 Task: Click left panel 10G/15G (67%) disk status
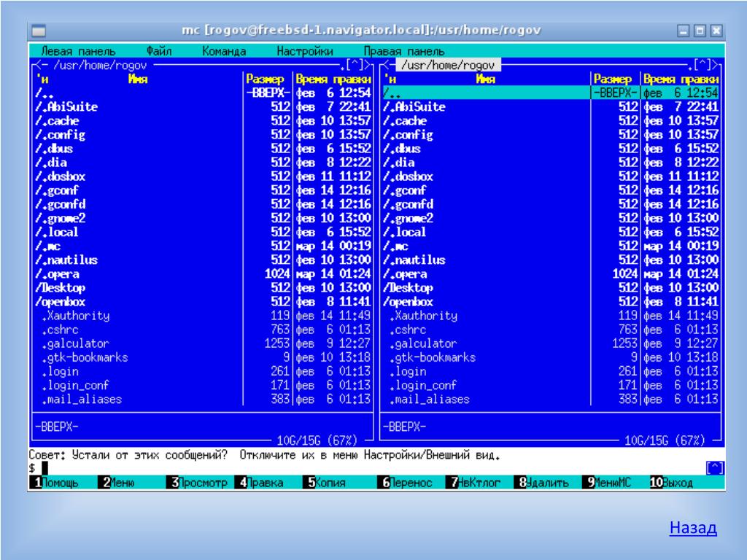tap(317, 440)
